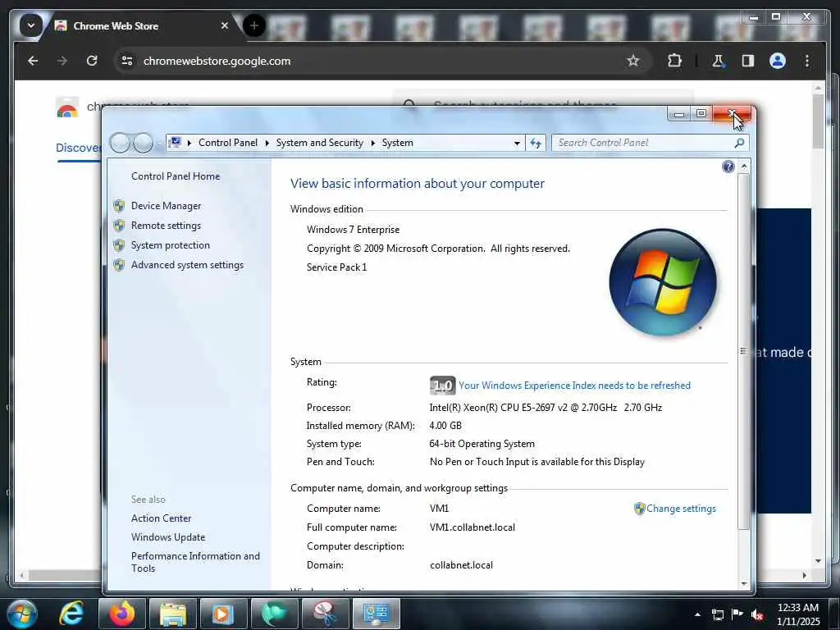This screenshot has width=840, height=630.
Task: Open Remote settings link
Action: tap(166, 226)
